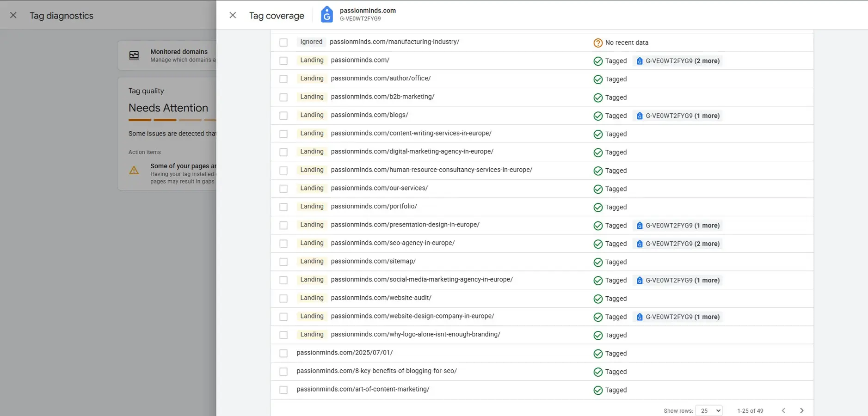
Task: Open the Monitored domains card
Action: tap(179, 55)
